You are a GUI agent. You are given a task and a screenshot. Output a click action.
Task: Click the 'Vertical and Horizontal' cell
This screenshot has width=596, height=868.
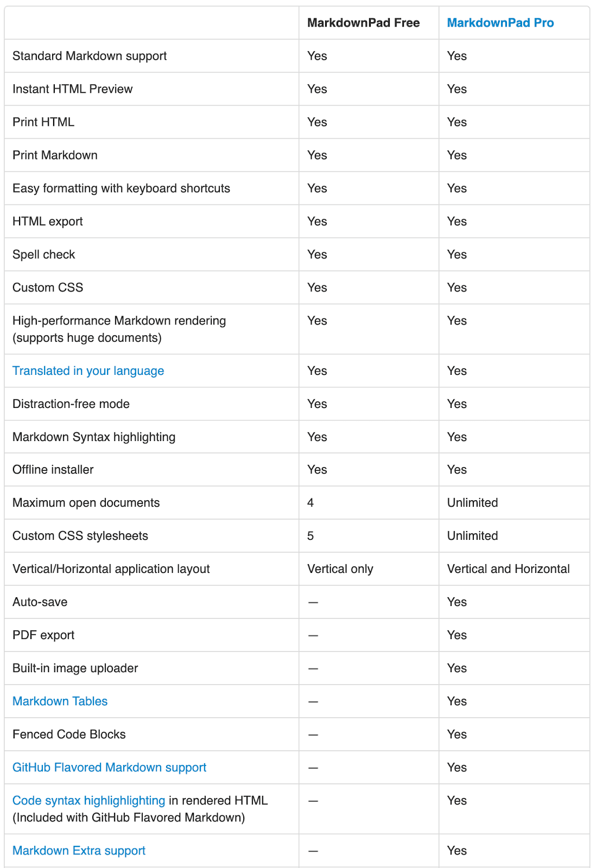click(508, 569)
